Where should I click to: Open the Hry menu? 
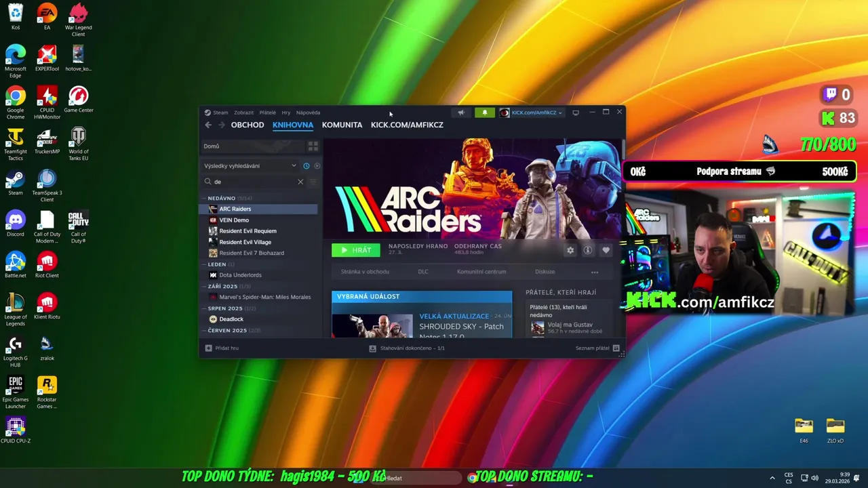286,113
